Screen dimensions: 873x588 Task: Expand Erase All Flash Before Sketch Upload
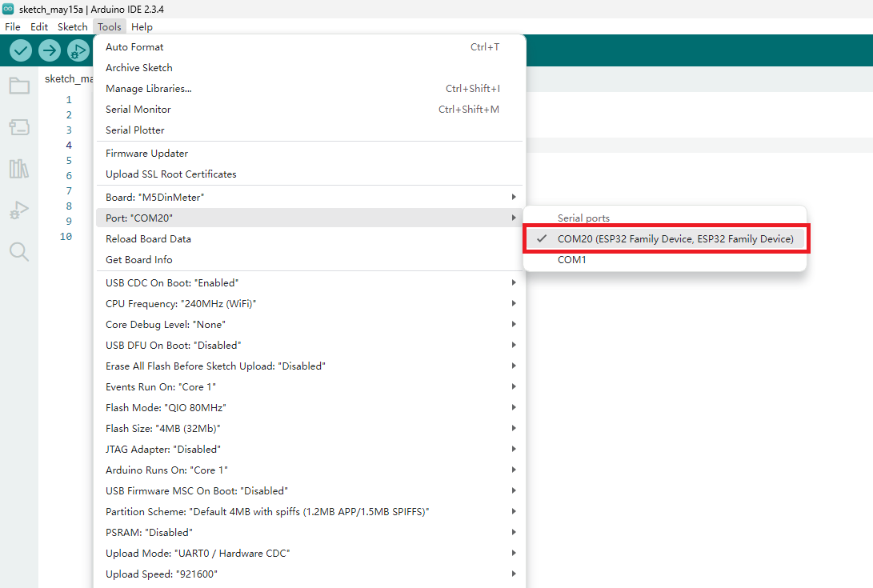coord(310,366)
